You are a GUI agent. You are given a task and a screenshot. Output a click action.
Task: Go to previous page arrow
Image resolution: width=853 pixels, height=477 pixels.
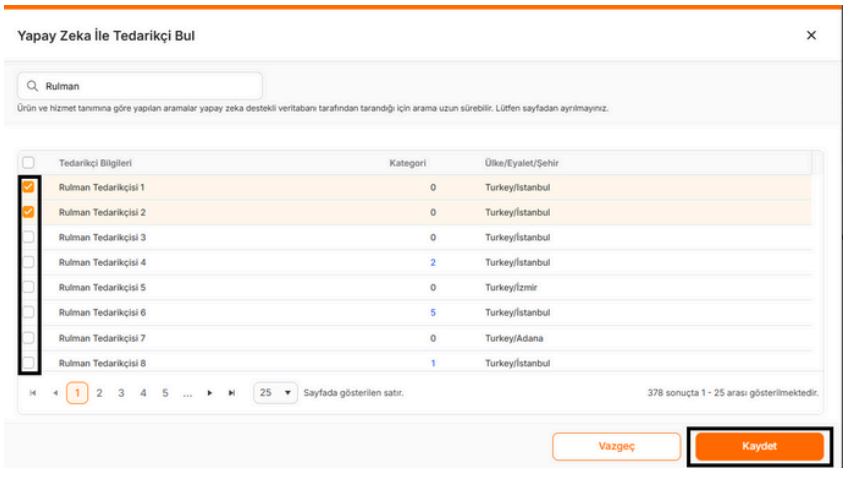coord(55,394)
